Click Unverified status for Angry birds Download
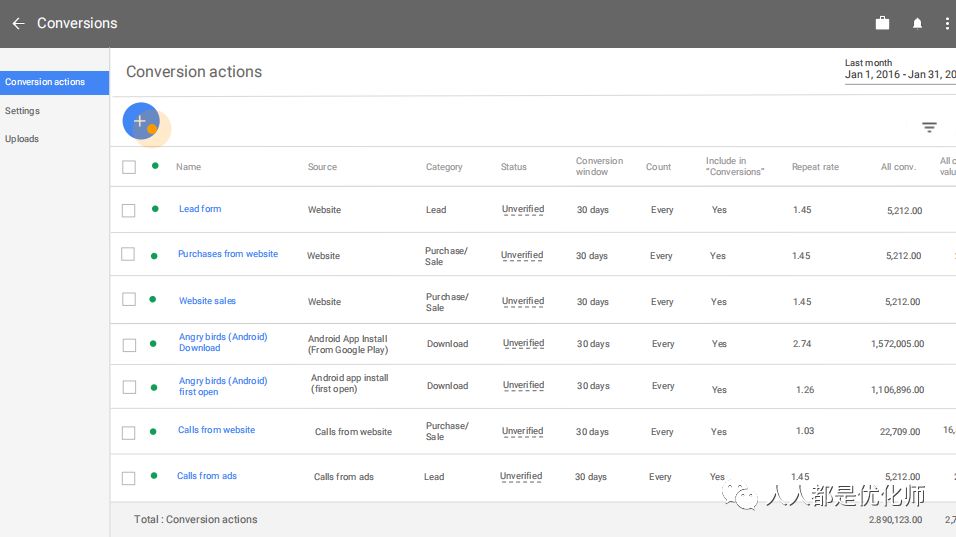Image resolution: width=956 pixels, height=537 pixels. pyautogui.click(x=524, y=343)
